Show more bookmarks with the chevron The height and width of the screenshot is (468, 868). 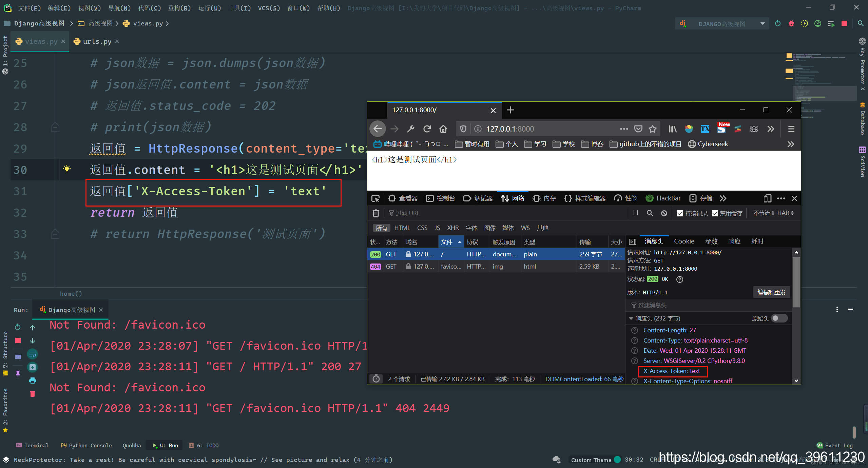point(791,144)
